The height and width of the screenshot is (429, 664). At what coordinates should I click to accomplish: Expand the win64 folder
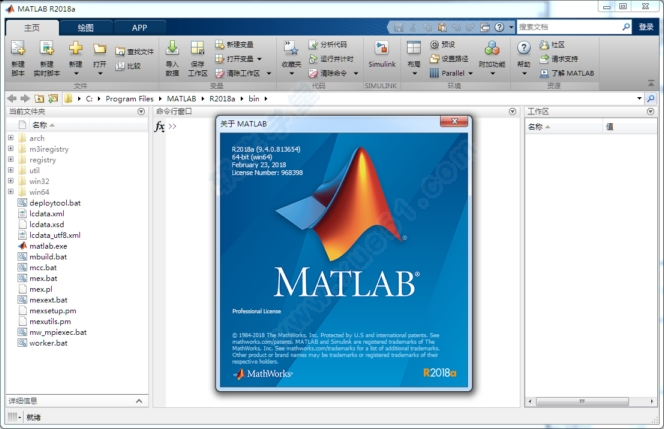(11, 192)
